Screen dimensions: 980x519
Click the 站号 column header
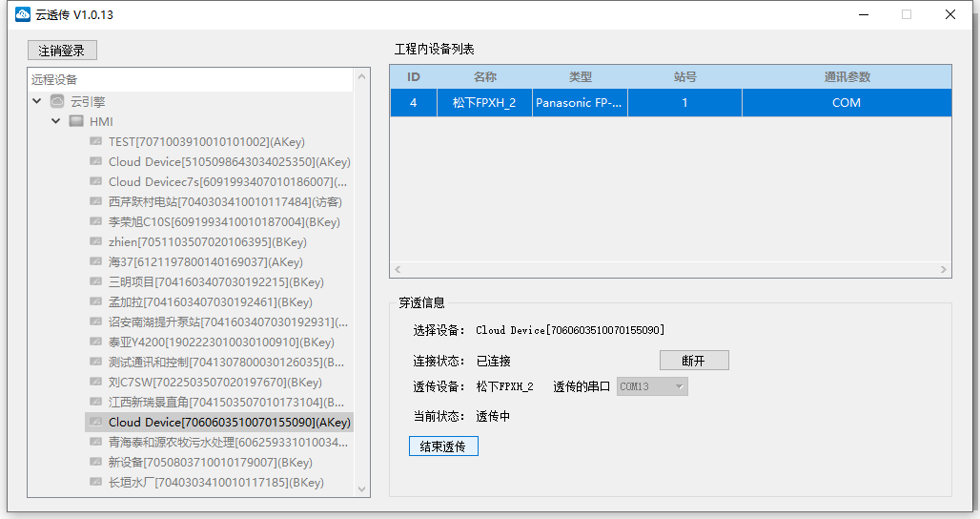[x=685, y=77]
